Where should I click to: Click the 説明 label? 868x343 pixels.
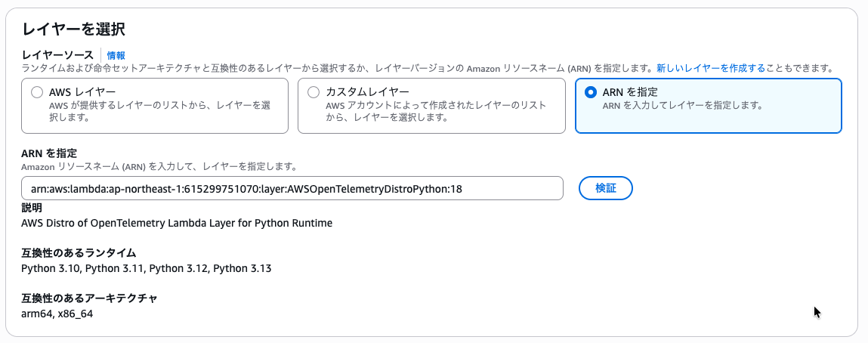32,208
